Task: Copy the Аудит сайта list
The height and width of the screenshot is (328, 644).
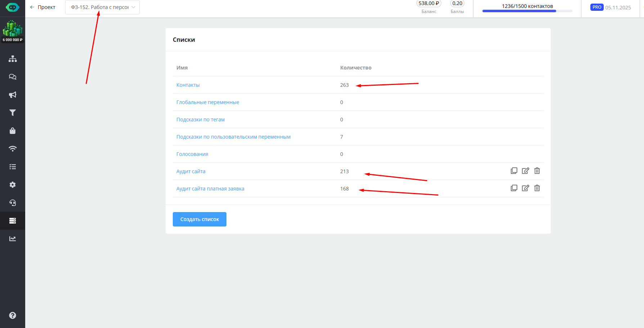Action: pos(514,171)
